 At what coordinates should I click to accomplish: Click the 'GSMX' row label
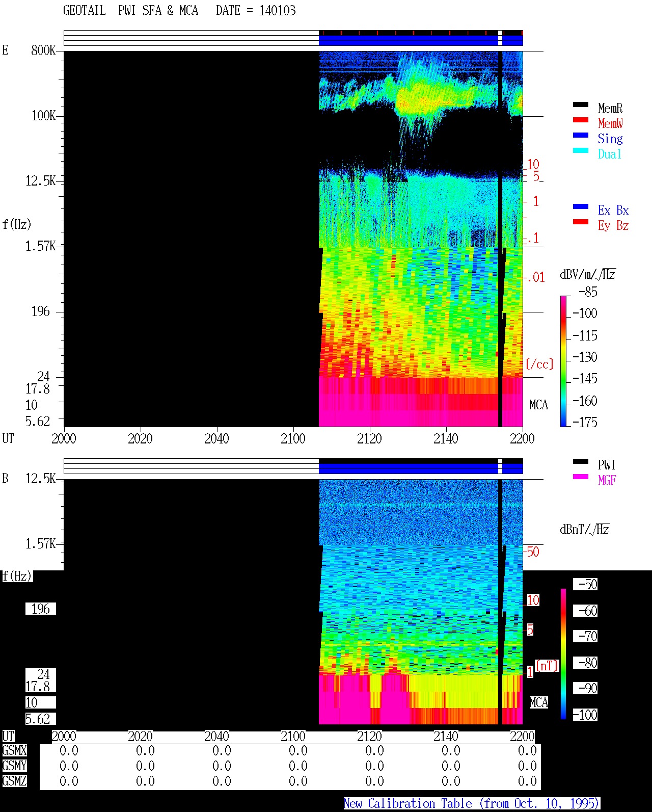tap(14, 750)
